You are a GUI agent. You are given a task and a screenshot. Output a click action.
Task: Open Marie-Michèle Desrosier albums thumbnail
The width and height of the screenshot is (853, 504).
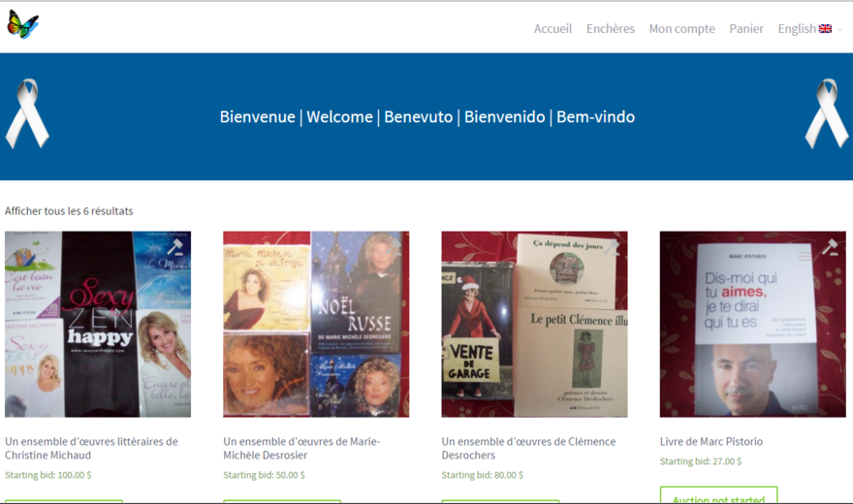coord(316,324)
